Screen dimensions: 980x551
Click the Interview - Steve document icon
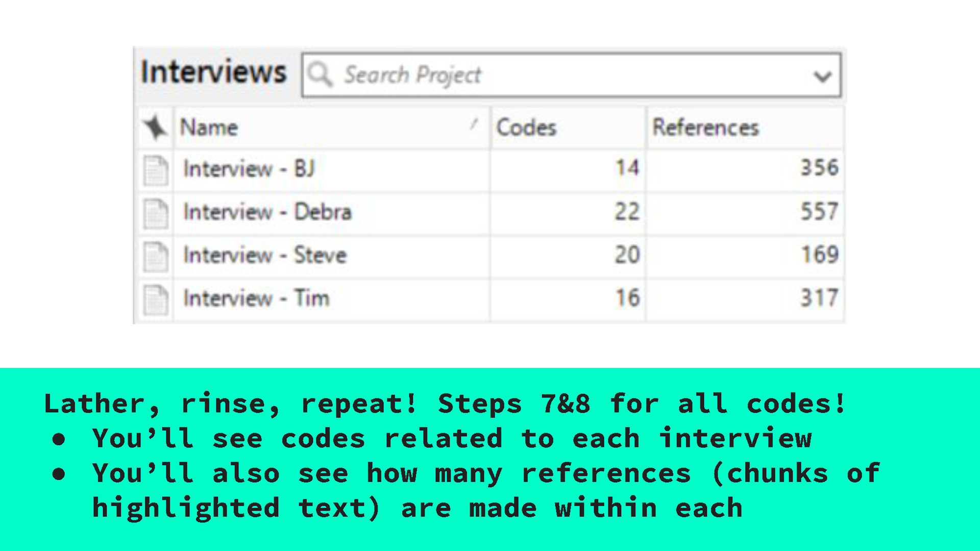pyautogui.click(x=156, y=256)
